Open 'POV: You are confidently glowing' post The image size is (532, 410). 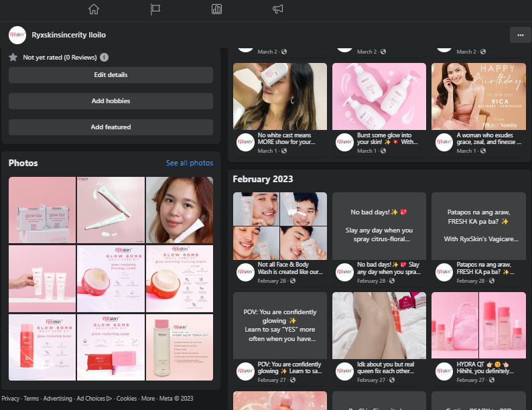click(280, 326)
